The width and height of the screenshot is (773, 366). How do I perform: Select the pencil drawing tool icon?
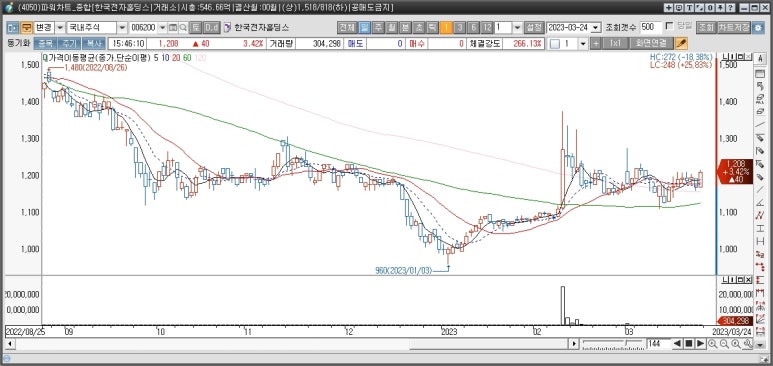tap(681, 43)
